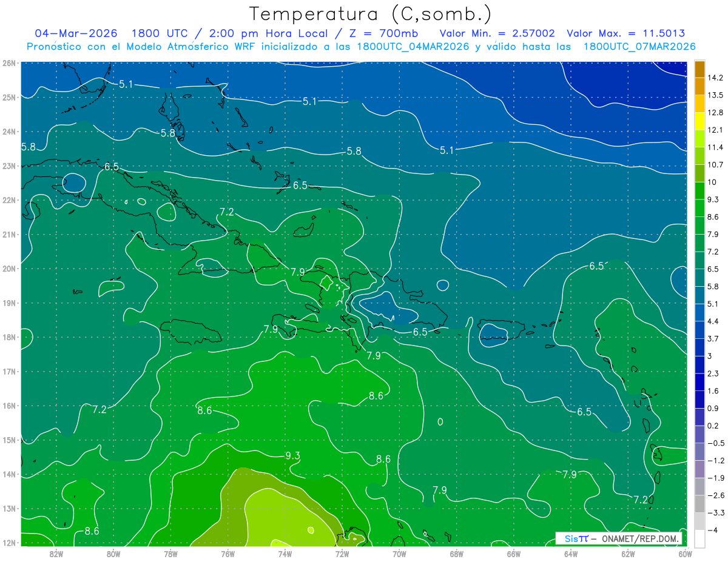The image size is (728, 562).
Task: Click the 19N latitude axis label
Action: coord(8,303)
